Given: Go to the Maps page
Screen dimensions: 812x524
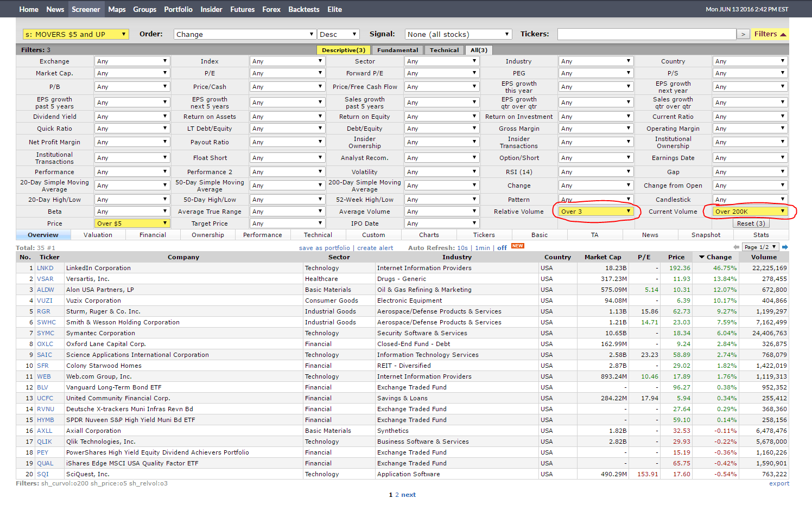Looking at the screenshot, I should (x=117, y=9).
